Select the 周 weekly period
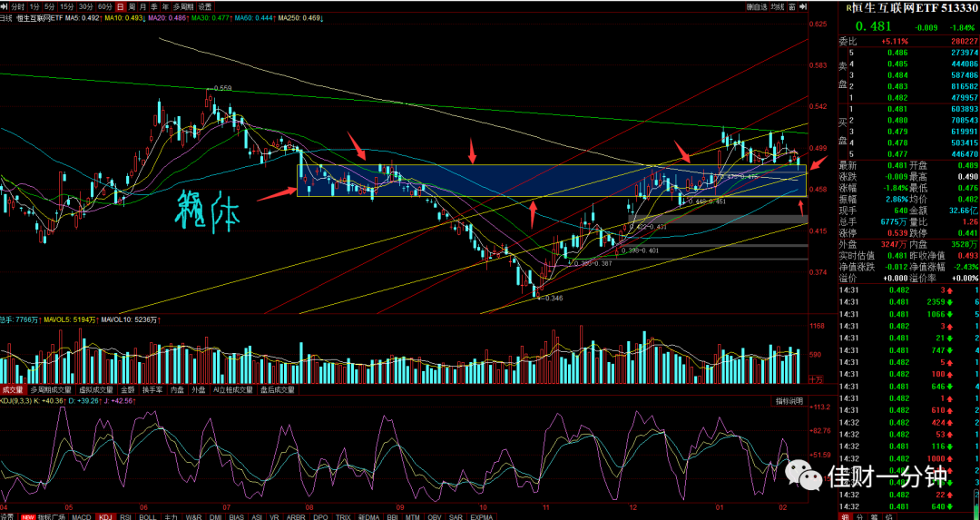 (x=132, y=7)
